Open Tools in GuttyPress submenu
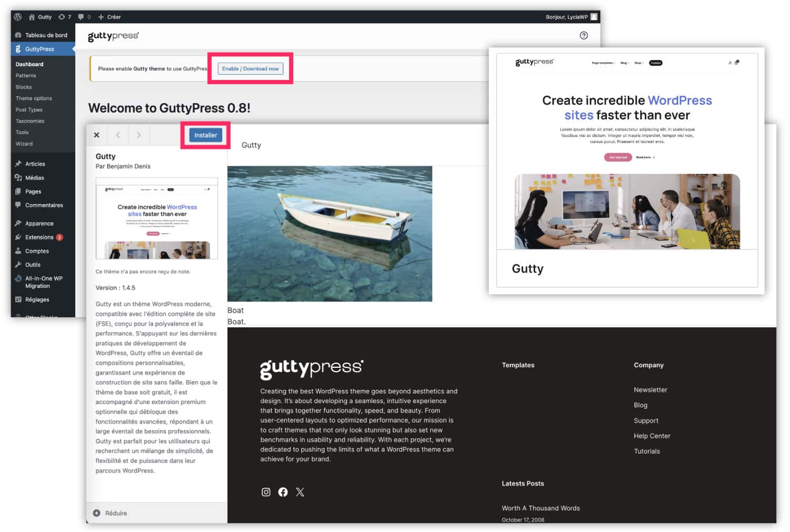Screen dimensions: 790x532 point(22,133)
